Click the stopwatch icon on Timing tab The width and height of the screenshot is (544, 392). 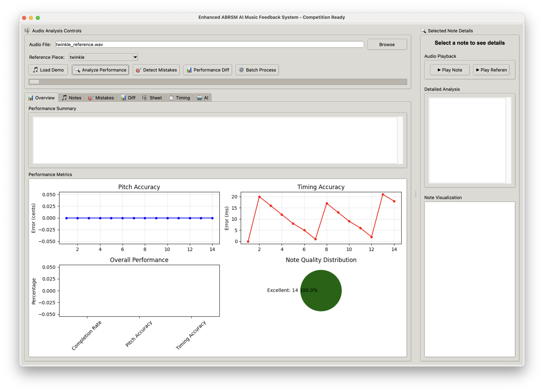tap(171, 98)
